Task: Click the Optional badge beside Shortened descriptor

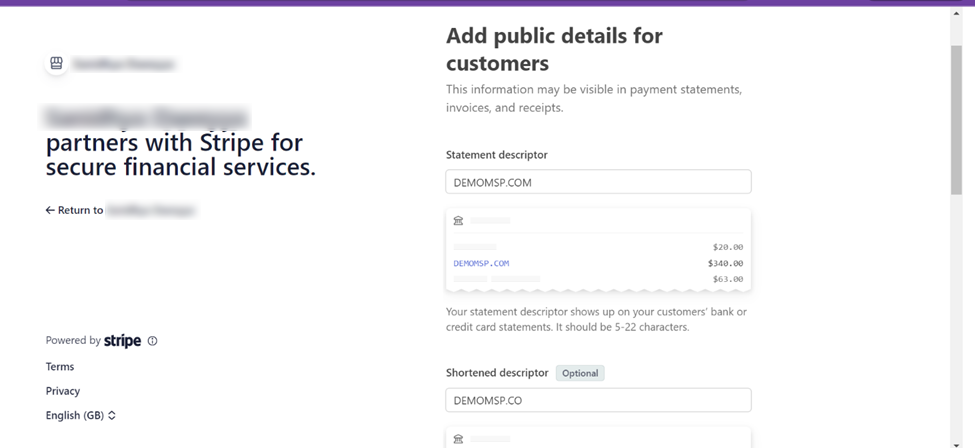Action: tap(580, 373)
